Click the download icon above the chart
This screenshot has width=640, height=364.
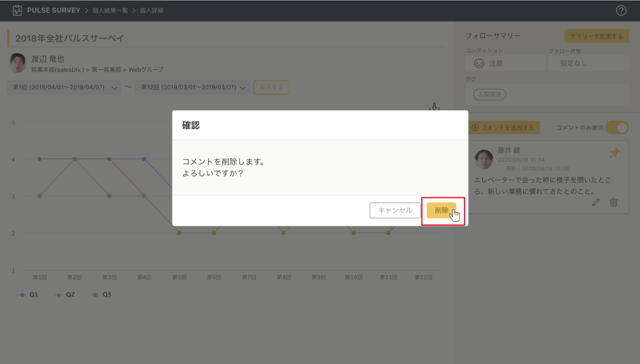click(x=435, y=107)
